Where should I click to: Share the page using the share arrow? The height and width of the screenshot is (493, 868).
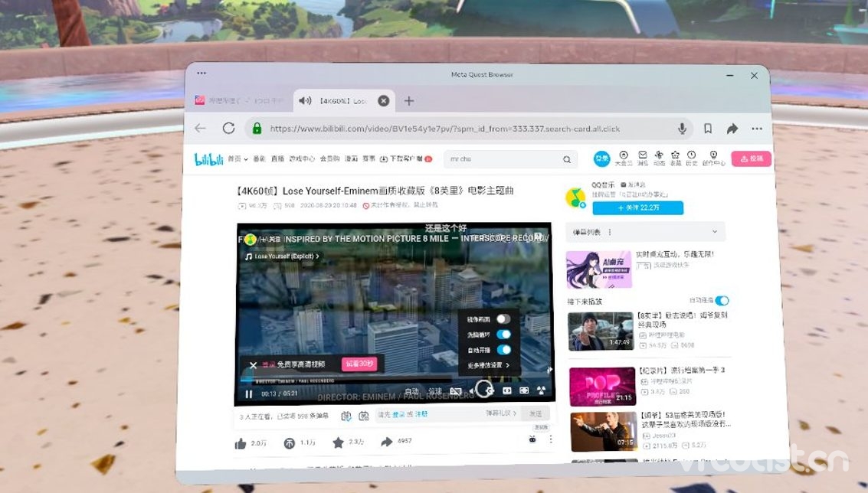(732, 129)
